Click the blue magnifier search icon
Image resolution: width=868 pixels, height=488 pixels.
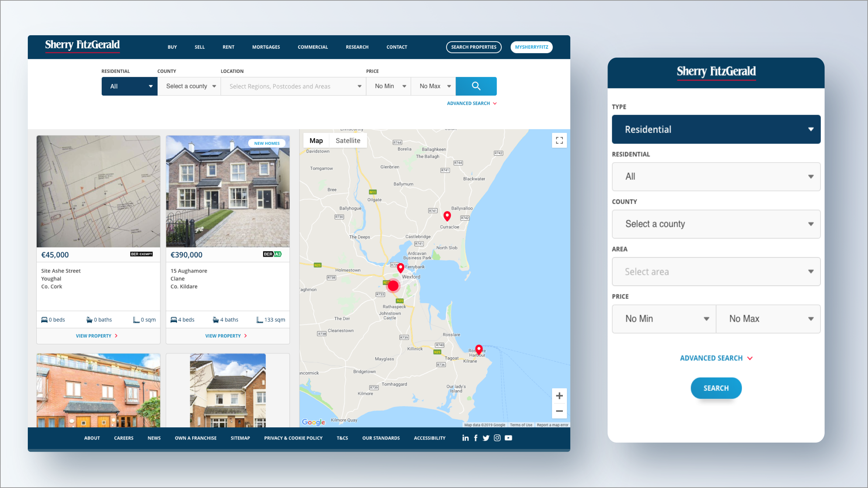click(476, 86)
